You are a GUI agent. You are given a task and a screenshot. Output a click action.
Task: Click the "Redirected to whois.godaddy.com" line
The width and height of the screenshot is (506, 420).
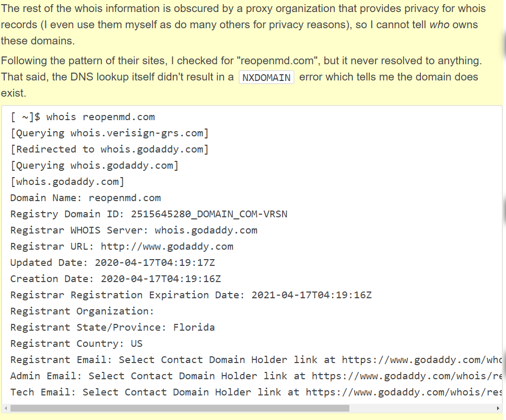pyautogui.click(x=110, y=149)
